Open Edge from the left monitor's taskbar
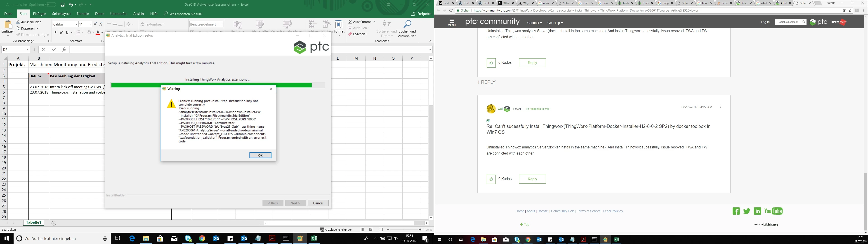 click(132, 239)
